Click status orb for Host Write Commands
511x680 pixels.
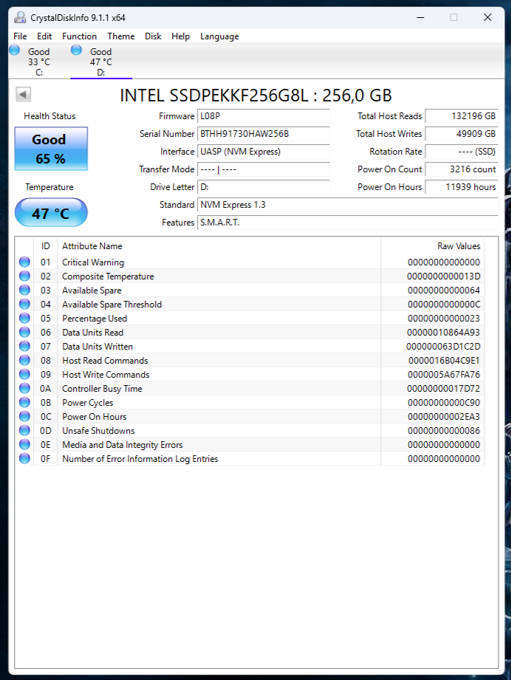25,374
